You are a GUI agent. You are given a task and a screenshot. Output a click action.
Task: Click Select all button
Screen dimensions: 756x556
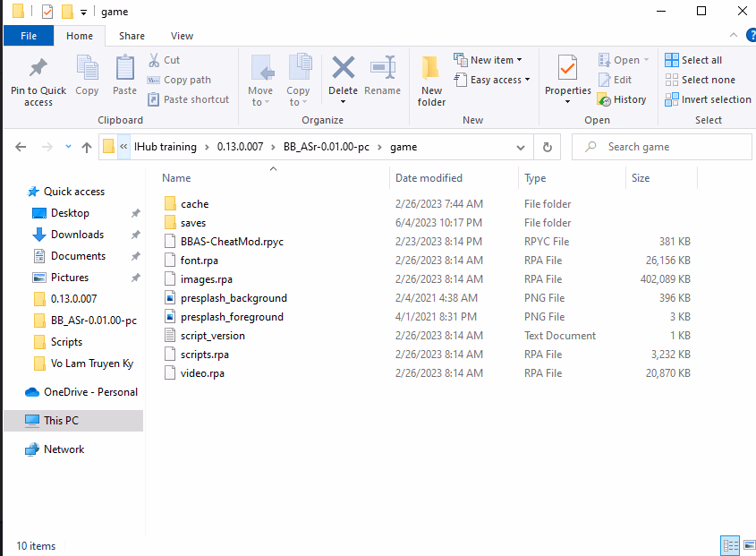(693, 60)
